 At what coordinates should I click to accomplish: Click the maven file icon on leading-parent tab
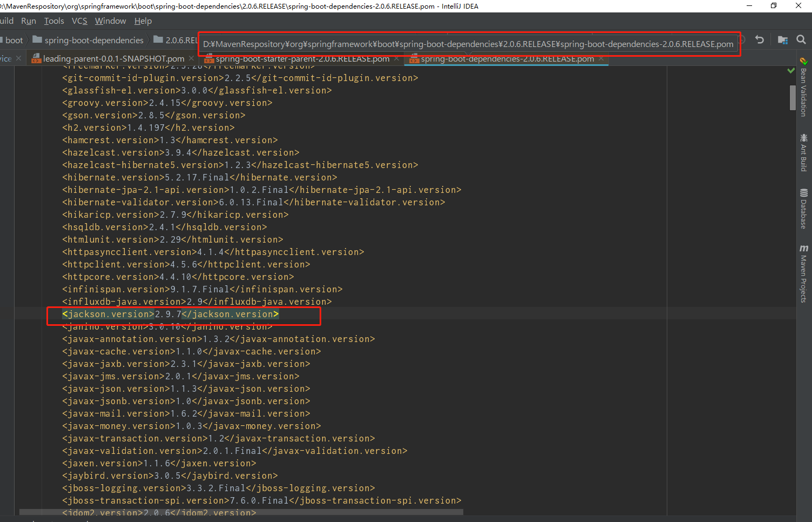point(36,58)
